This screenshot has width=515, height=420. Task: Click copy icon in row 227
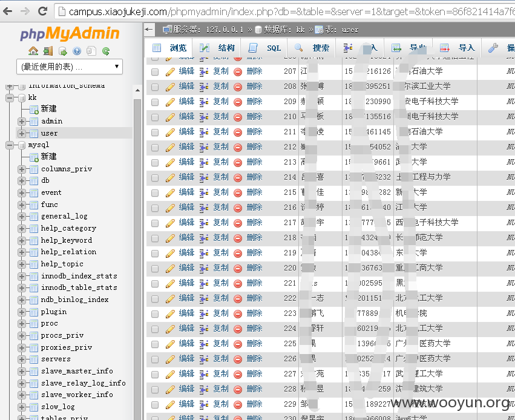pos(204,373)
